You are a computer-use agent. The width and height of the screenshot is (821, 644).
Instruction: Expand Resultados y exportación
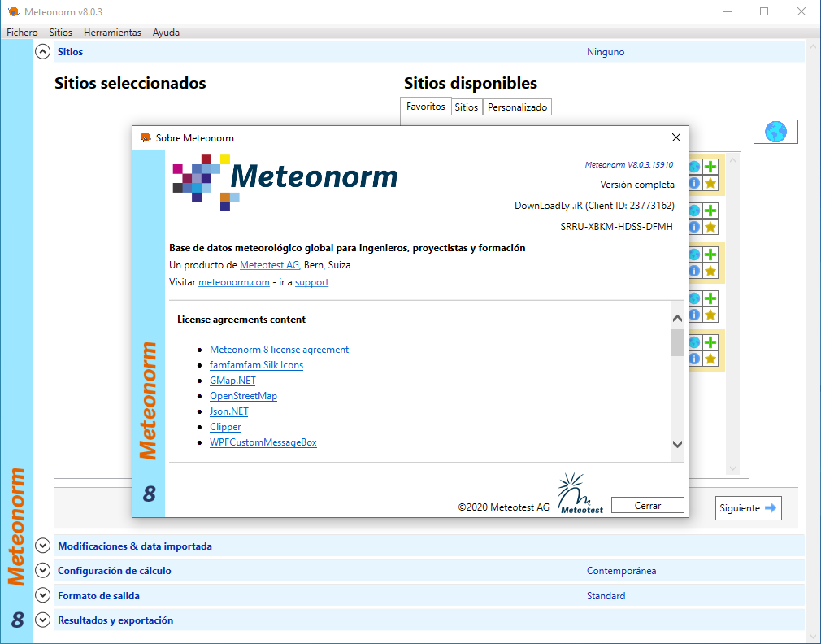42,620
